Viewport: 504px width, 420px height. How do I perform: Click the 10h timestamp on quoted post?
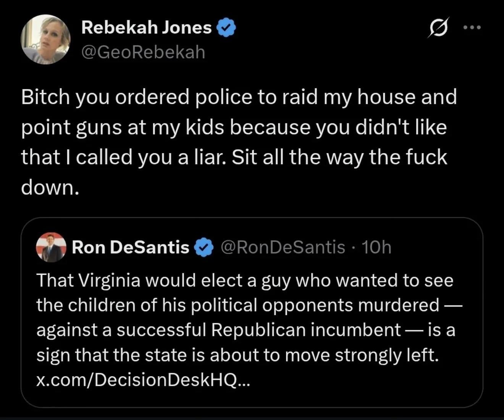click(x=376, y=247)
